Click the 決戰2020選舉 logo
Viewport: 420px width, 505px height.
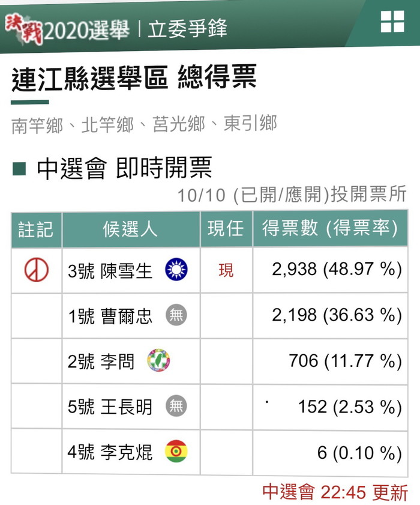[x=68, y=29]
